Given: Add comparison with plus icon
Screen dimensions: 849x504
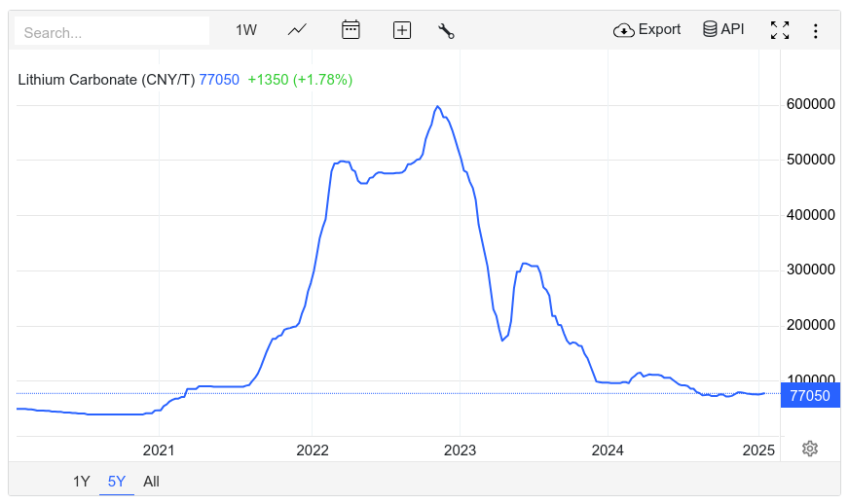Looking at the screenshot, I should click(402, 30).
